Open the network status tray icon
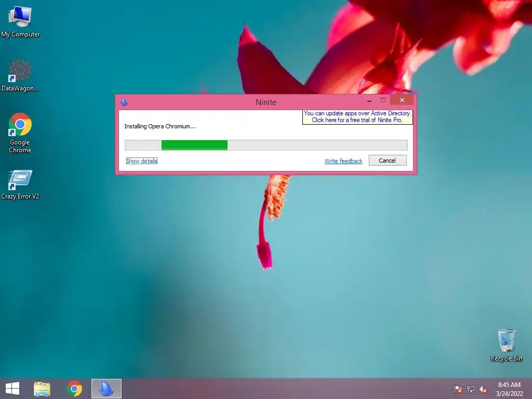 (x=471, y=389)
